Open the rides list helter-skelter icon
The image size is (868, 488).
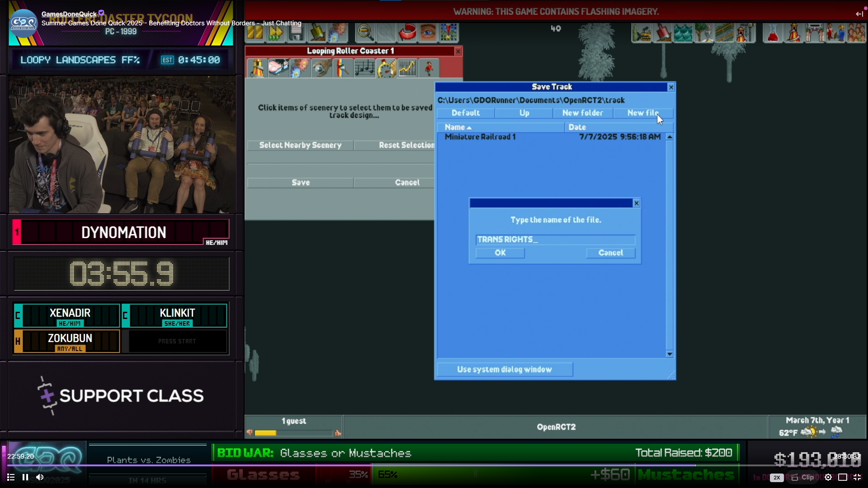click(x=794, y=33)
